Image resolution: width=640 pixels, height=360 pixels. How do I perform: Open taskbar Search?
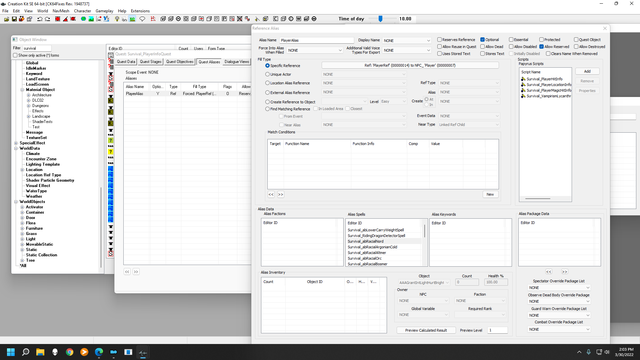26,352
